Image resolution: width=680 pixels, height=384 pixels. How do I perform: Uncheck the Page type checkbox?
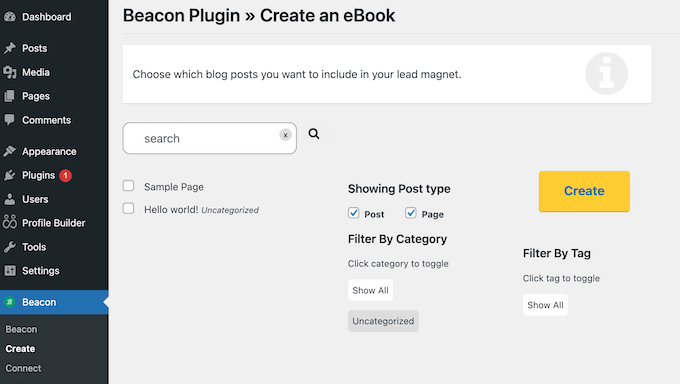pyautogui.click(x=411, y=213)
